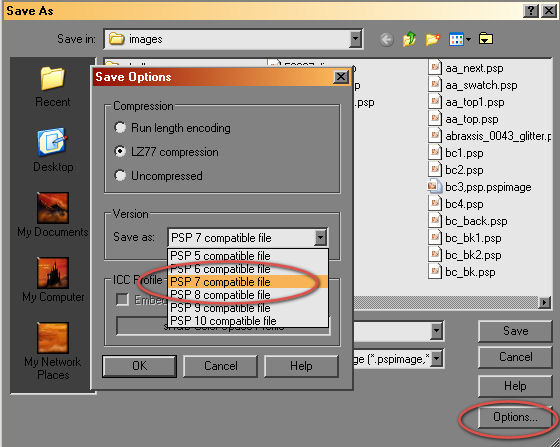Select file icon for aa_swatch.psp
560x447 pixels.
coord(435,84)
